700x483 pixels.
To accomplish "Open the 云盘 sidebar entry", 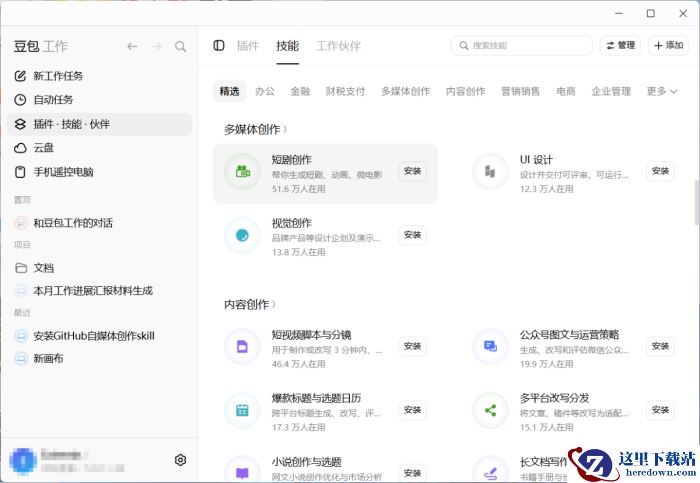I will tap(100, 148).
